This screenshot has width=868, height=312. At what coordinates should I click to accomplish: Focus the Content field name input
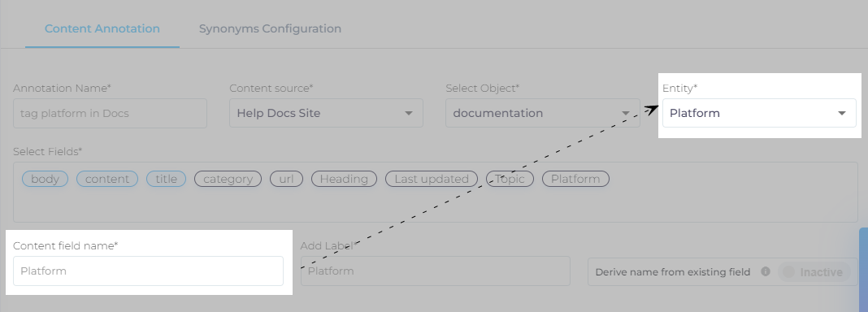click(148, 271)
